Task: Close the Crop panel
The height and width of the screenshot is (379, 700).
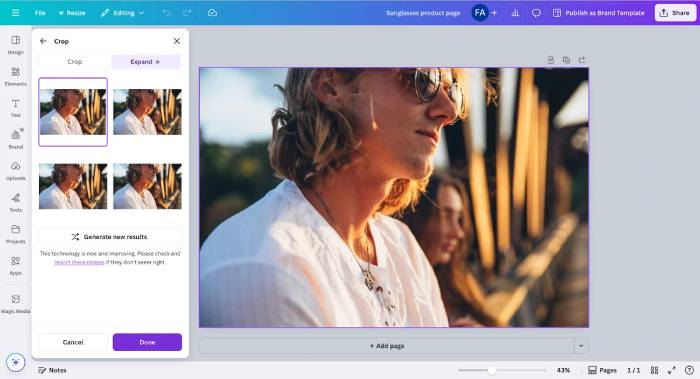Action: (177, 41)
